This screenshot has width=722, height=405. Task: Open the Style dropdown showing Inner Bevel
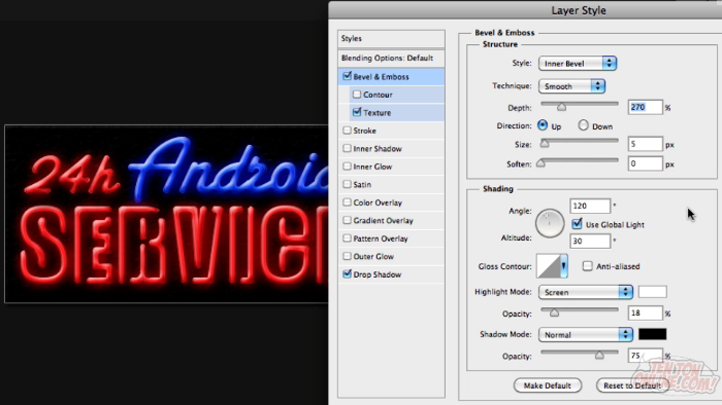point(577,64)
